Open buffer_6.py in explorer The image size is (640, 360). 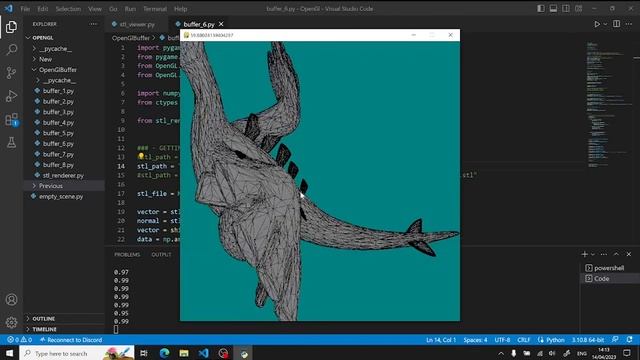coord(58,144)
